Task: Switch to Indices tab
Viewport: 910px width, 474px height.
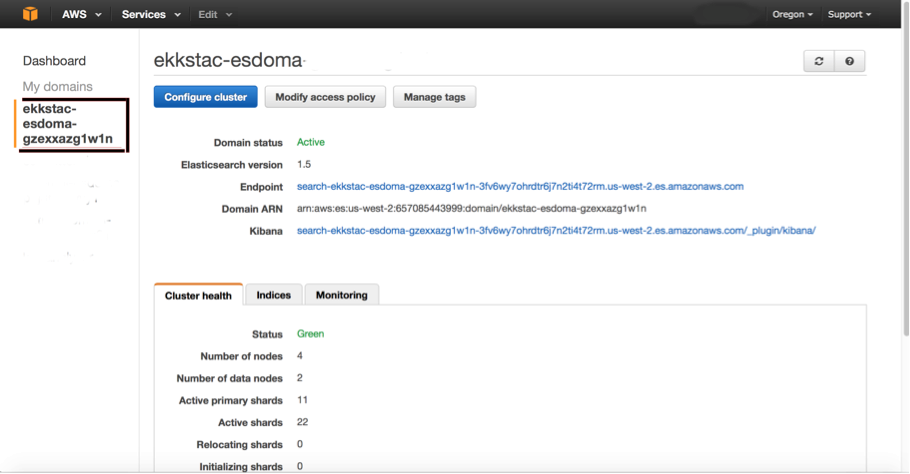Action: (x=273, y=295)
